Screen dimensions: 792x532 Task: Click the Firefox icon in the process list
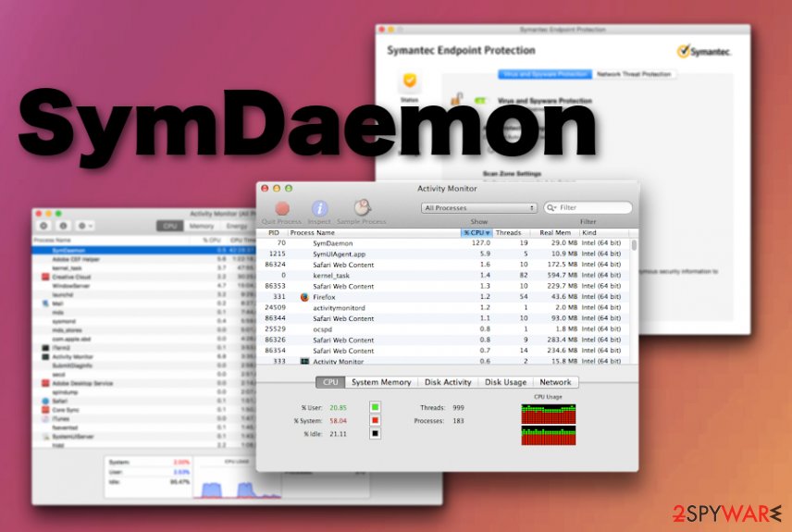304,297
